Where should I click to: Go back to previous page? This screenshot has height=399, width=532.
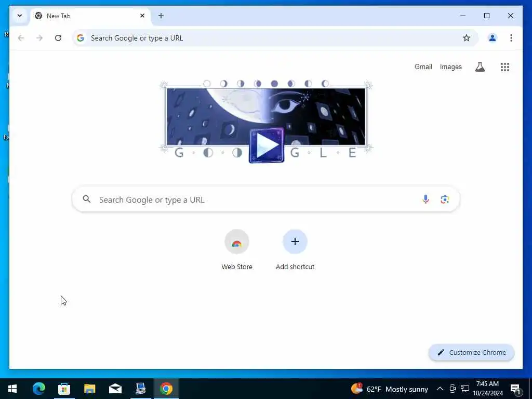[21, 38]
